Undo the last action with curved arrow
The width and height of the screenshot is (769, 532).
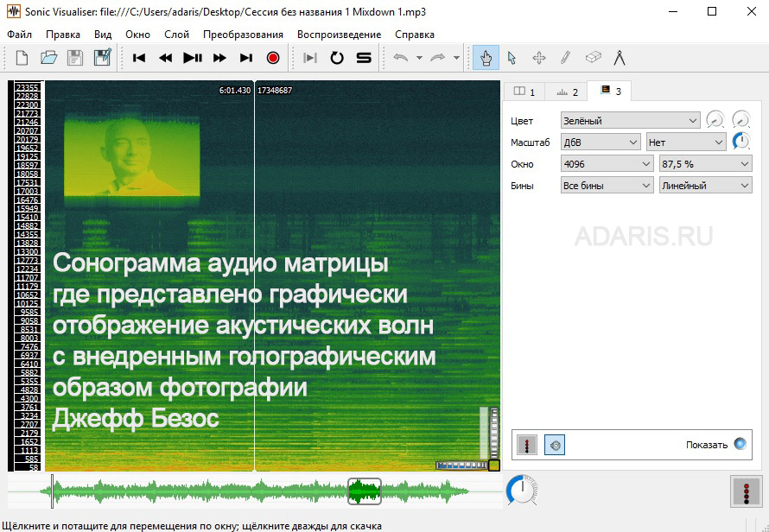[401, 58]
